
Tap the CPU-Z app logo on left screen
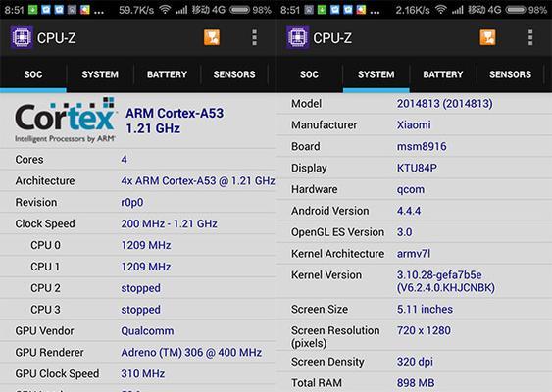pyautogui.click(x=22, y=37)
